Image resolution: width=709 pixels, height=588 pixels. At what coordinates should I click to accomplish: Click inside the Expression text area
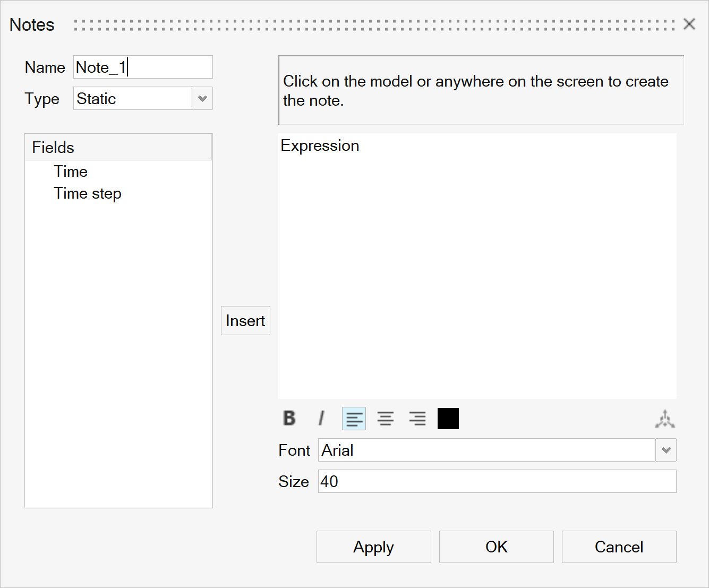(477, 266)
